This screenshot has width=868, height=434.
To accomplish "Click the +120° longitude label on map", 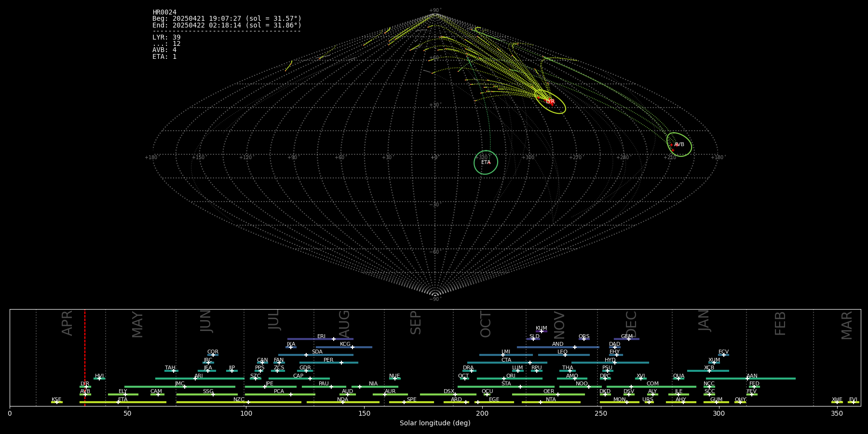I will click(245, 157).
